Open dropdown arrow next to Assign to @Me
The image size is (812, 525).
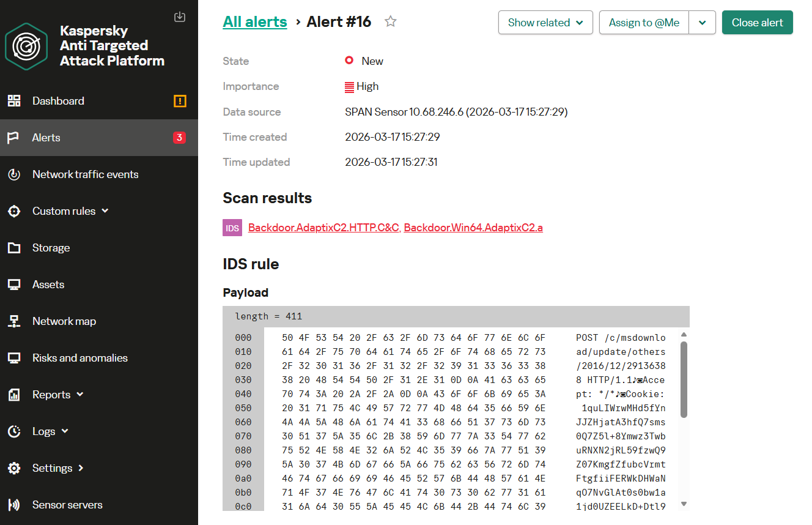[x=702, y=23]
